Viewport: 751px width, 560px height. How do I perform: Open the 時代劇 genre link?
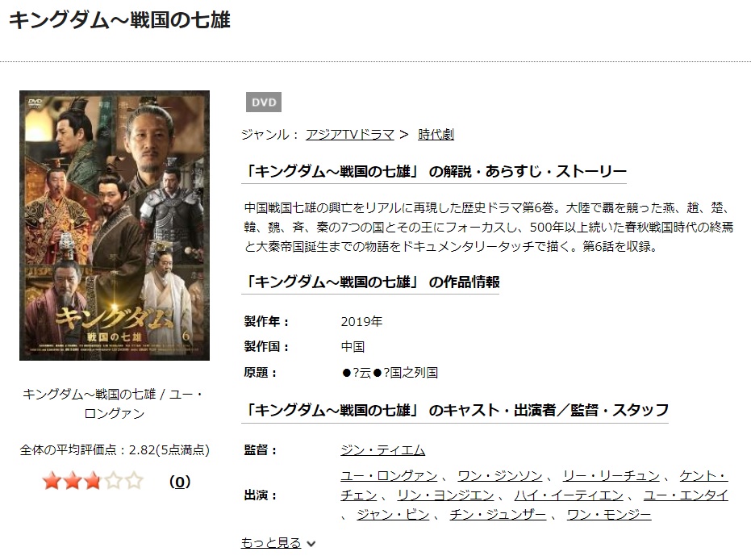(x=436, y=135)
